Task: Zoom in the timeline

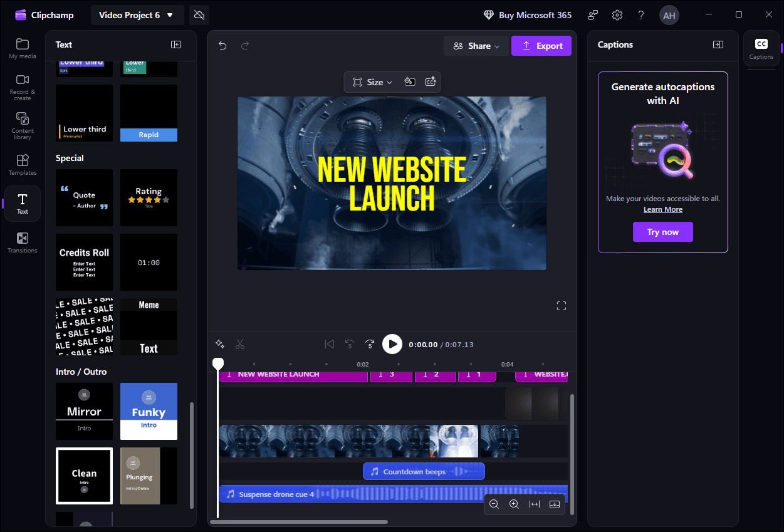Action: click(514, 504)
